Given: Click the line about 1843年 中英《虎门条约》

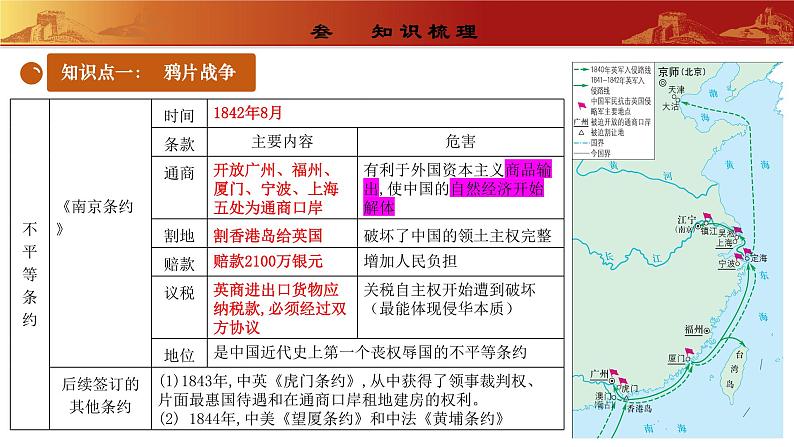Looking at the screenshot, I should (x=347, y=390).
